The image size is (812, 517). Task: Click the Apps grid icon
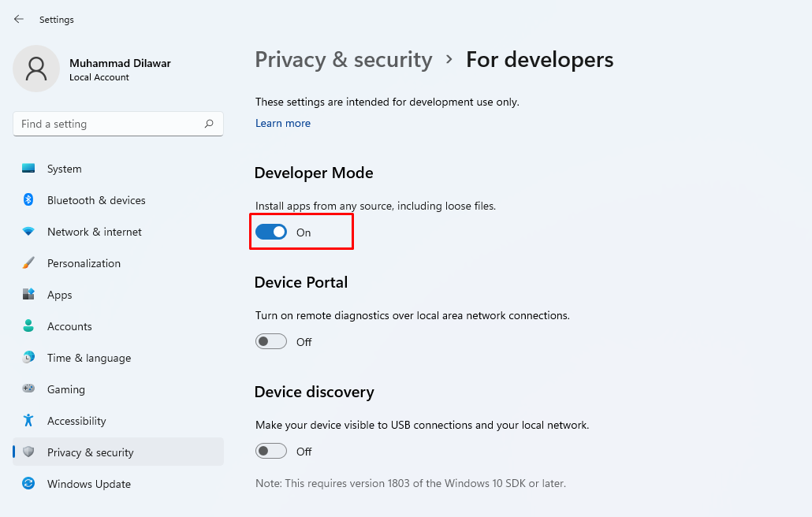(x=28, y=295)
